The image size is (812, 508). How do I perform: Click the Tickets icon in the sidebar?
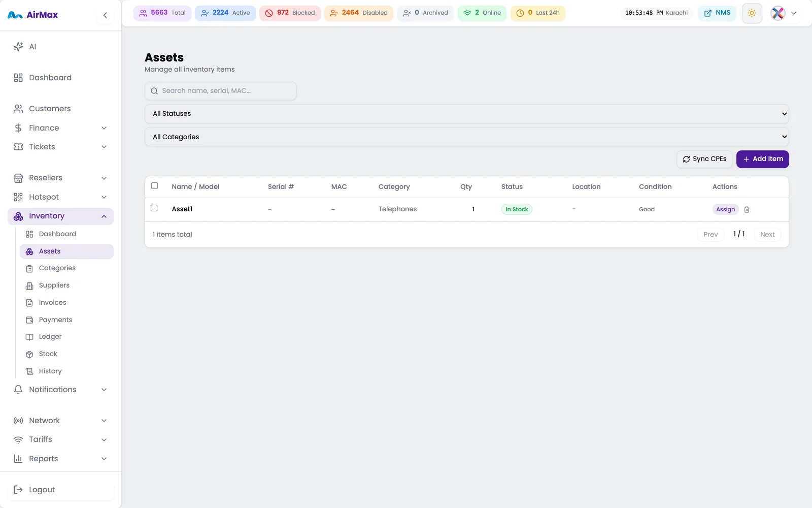[18, 147]
